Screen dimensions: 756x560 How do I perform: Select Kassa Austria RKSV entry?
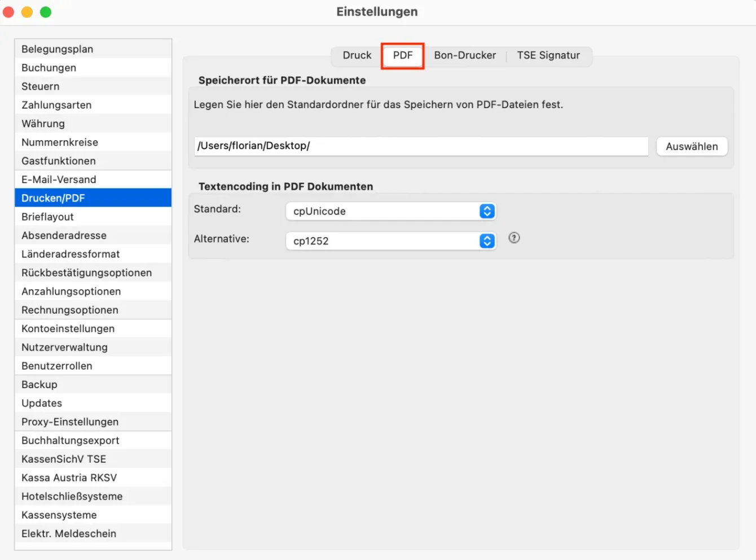[93, 478]
